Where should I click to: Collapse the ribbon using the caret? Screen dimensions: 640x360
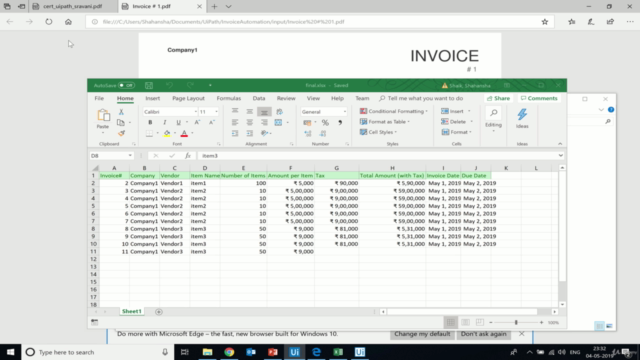coord(560,144)
